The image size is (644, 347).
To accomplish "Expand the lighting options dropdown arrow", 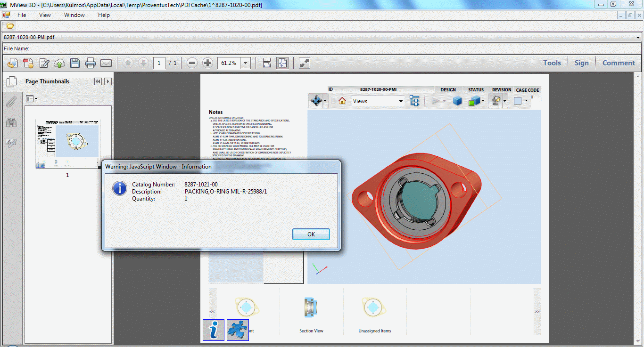I will [x=504, y=101].
